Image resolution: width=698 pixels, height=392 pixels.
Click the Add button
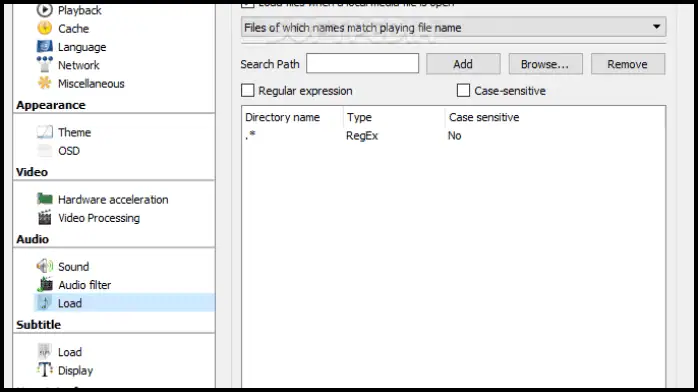[x=463, y=64]
